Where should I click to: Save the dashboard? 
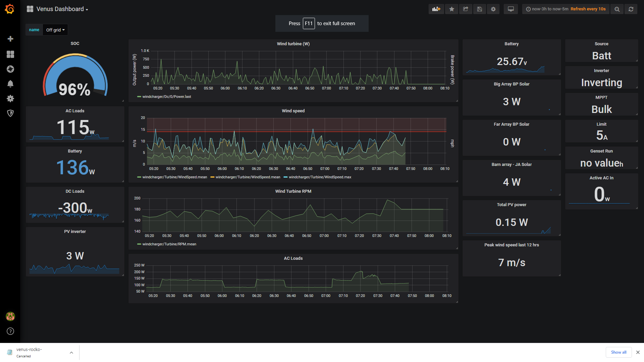(480, 9)
